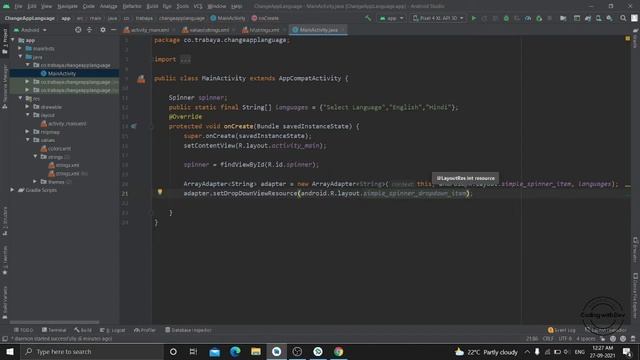Expand the manifests folder
The image size is (640, 360).
(x=20, y=48)
